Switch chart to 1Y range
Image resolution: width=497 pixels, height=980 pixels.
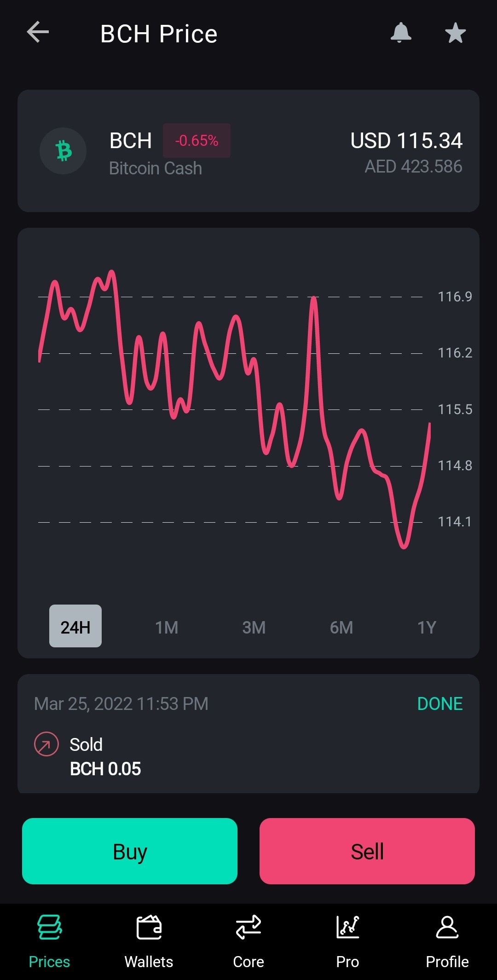(x=427, y=627)
